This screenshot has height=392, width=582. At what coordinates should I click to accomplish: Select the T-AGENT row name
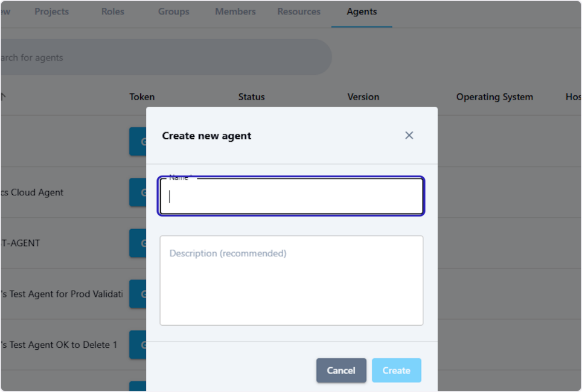point(20,243)
